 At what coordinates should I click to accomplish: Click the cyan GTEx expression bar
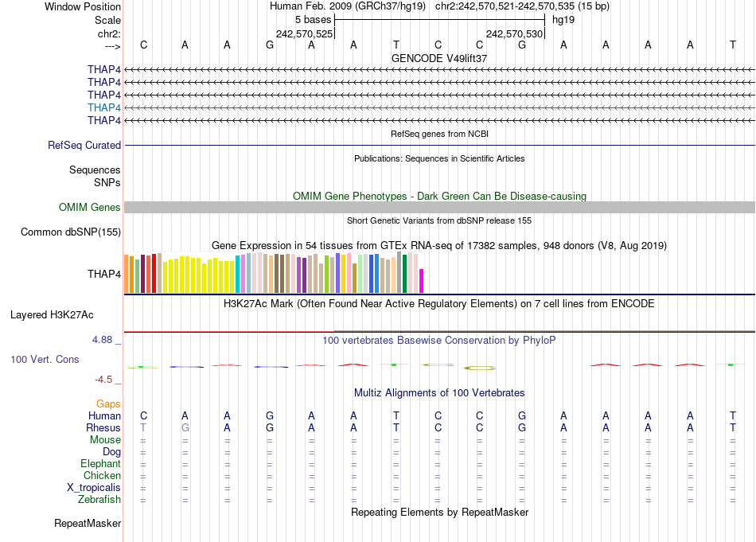tap(238, 275)
